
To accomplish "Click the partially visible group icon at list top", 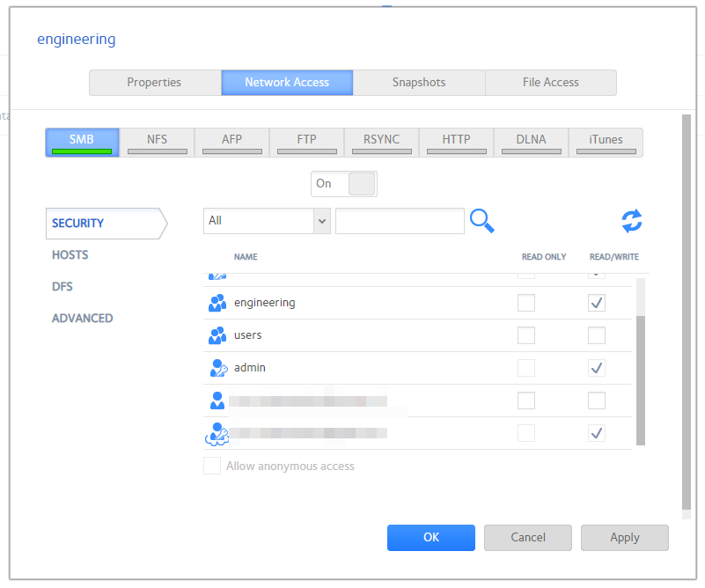I will point(217,274).
